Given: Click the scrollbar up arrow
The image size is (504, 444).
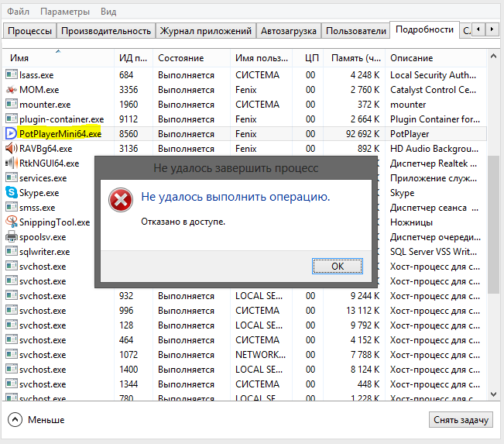Looking at the screenshot, I should pos(493,57).
